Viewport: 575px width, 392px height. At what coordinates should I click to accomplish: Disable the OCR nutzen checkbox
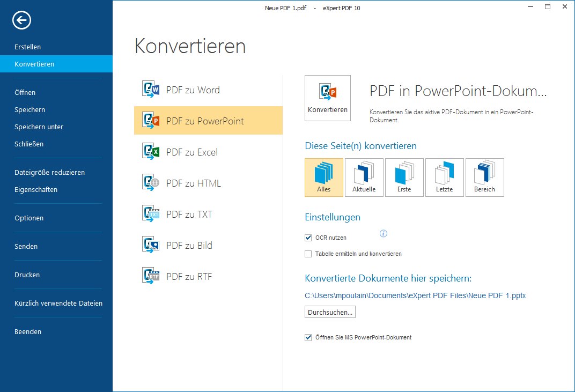(308, 238)
